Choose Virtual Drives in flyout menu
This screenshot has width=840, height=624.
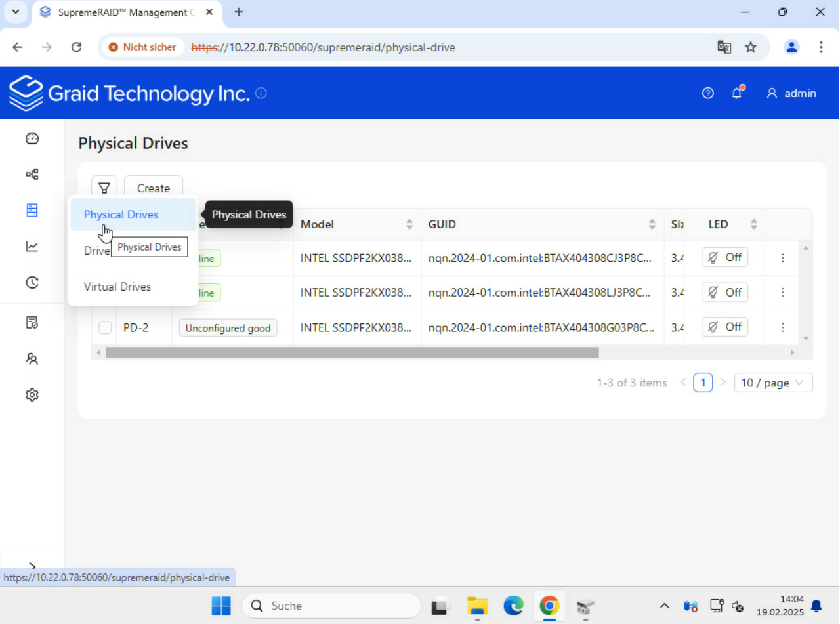click(x=133, y=287)
